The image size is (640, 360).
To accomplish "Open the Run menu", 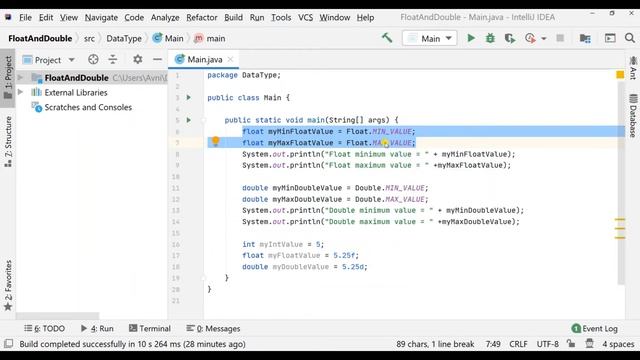I will pos(257,18).
